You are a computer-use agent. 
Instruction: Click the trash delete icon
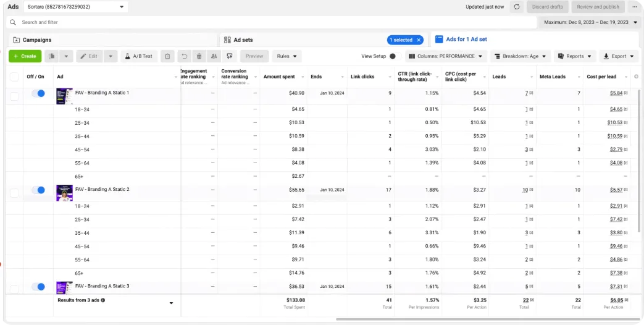click(x=199, y=56)
